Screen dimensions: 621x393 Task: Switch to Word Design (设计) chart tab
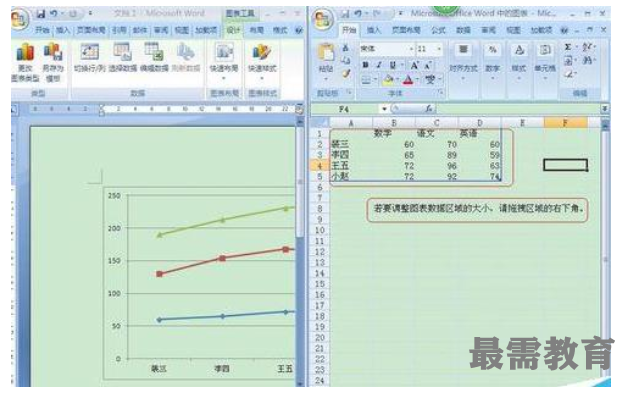coord(233,30)
